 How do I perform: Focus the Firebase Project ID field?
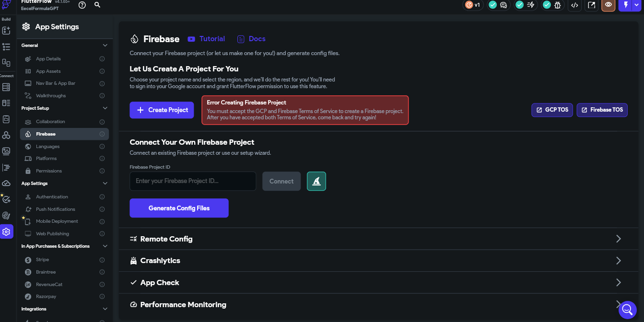193,181
